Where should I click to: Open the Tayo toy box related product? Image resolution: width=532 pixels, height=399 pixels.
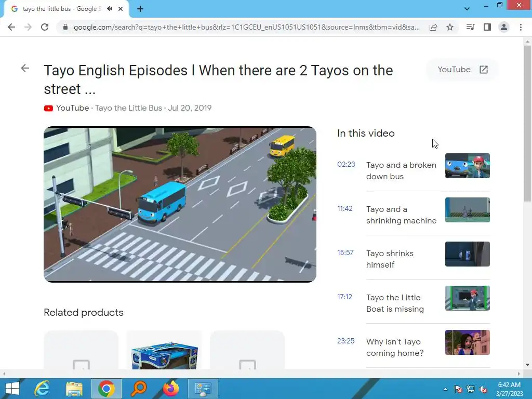164,350
